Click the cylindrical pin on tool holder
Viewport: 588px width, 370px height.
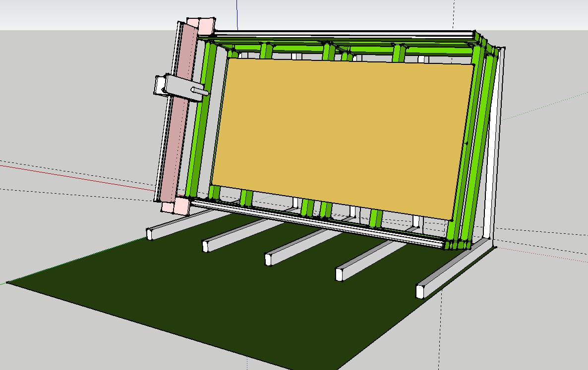[201, 91]
